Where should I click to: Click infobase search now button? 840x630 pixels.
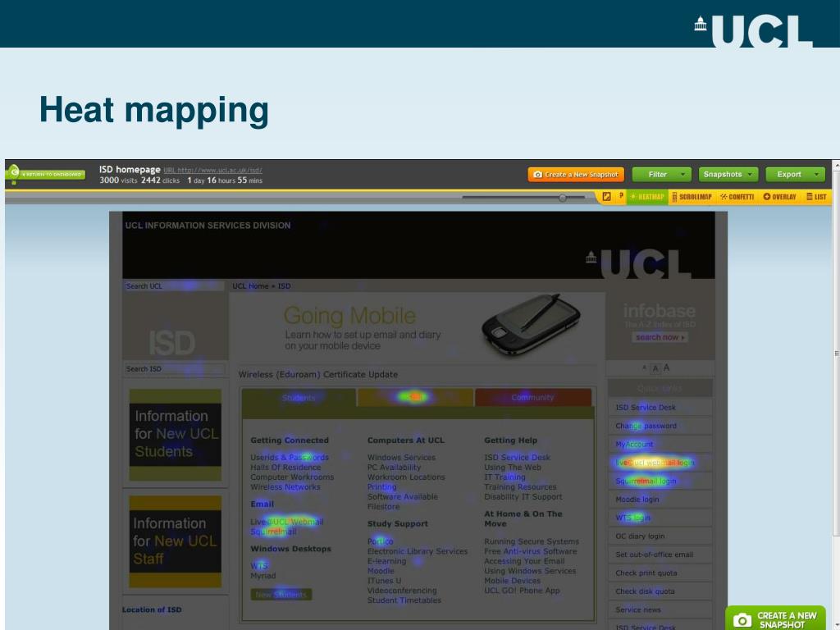coord(660,337)
